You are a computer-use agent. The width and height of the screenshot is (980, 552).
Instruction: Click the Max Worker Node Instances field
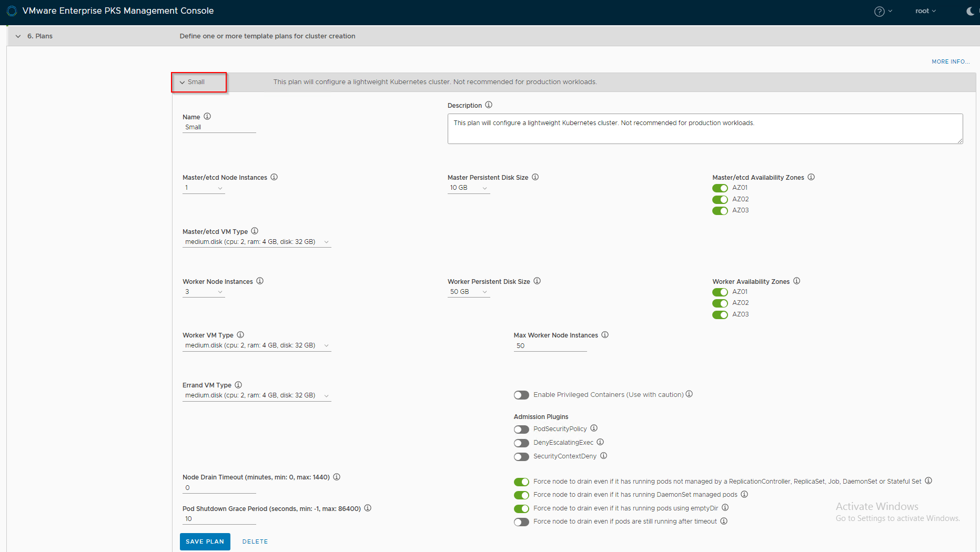click(x=550, y=346)
